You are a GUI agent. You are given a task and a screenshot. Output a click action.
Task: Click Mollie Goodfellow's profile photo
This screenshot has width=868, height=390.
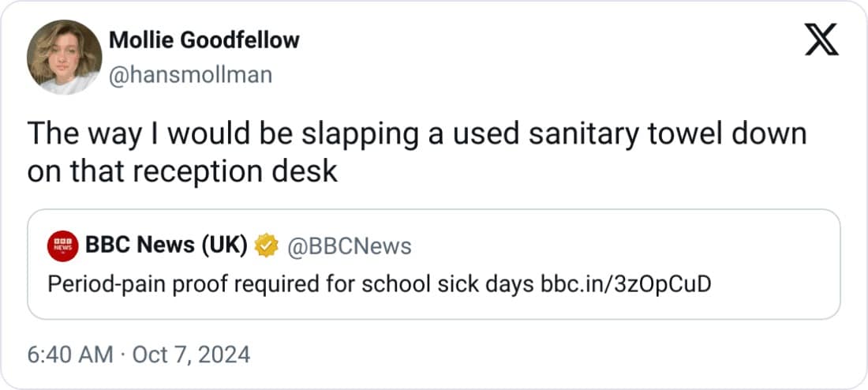point(64,58)
